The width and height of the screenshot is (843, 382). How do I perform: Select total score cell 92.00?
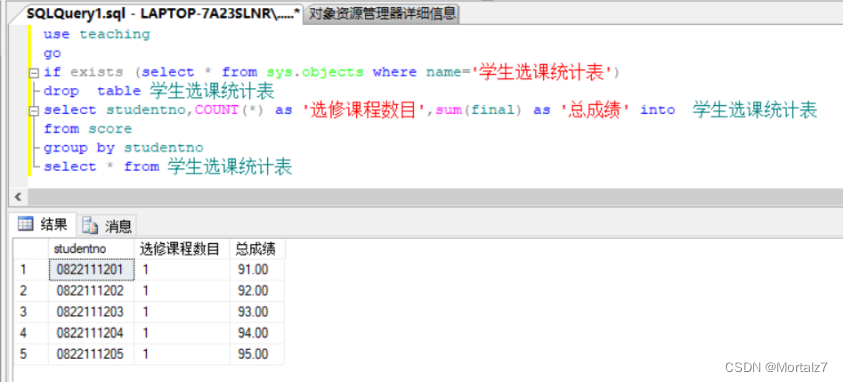click(x=257, y=291)
